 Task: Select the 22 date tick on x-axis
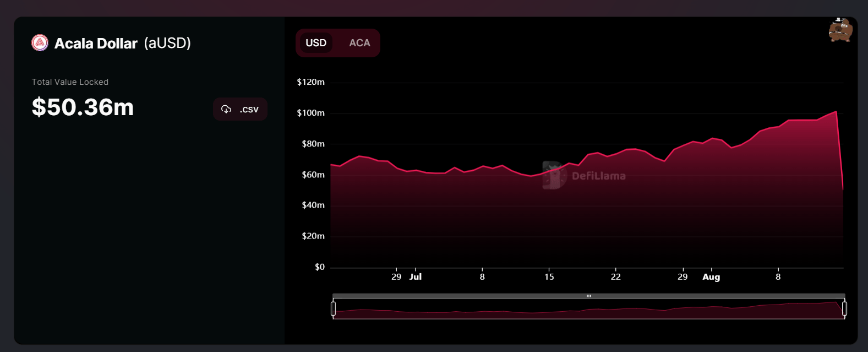[615, 277]
